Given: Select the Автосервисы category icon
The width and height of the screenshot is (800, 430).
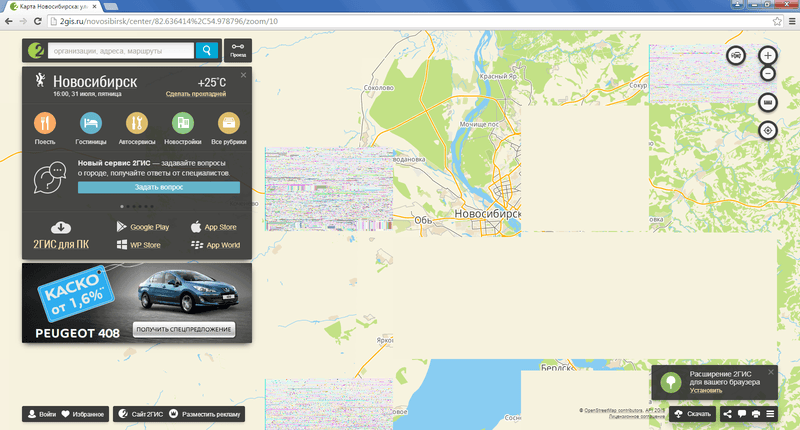Looking at the screenshot, I should click(x=138, y=123).
